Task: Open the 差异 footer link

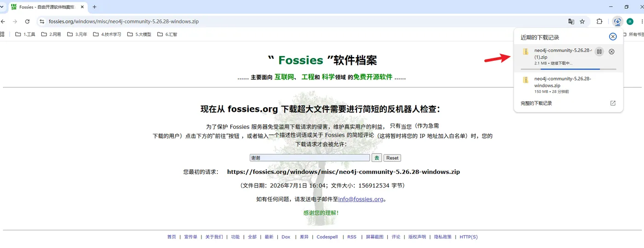Action: pyautogui.click(x=304, y=237)
